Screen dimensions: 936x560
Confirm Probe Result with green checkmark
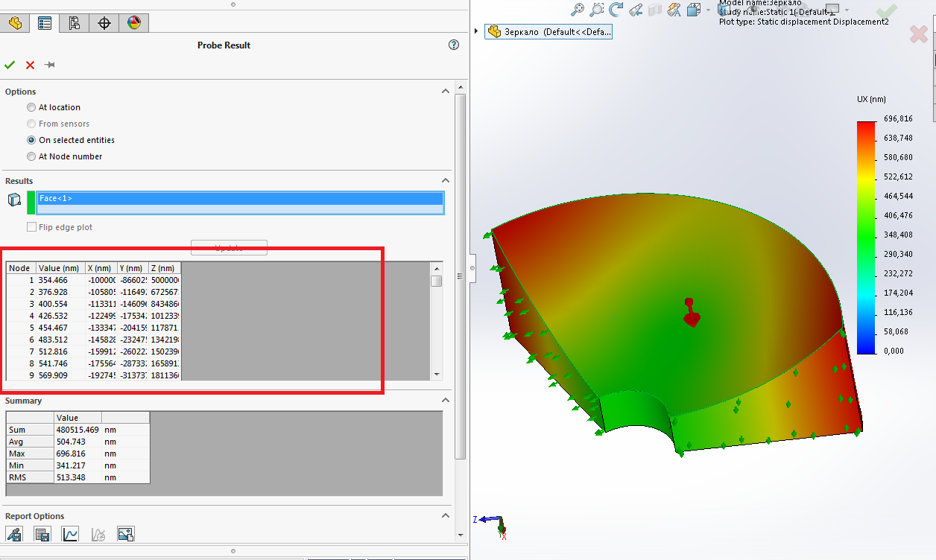pyautogui.click(x=10, y=65)
